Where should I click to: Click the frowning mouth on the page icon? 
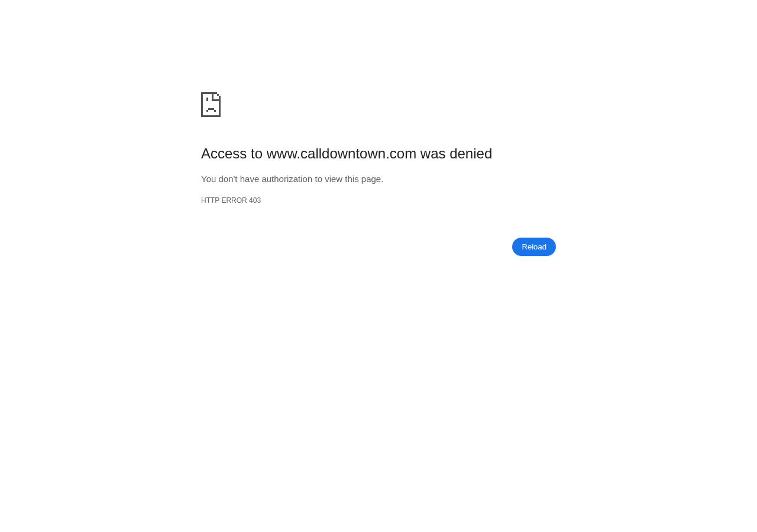point(211,110)
